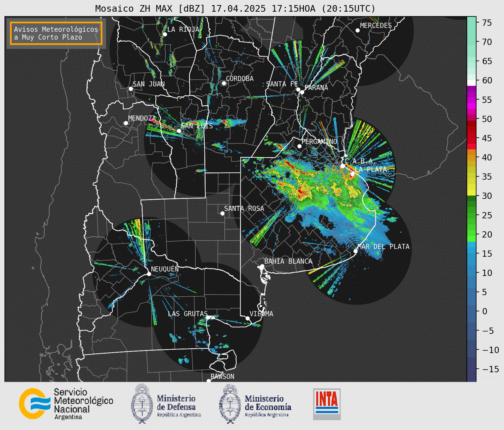Select the LA RIOJA city marker
504x430 pixels.
point(165,34)
